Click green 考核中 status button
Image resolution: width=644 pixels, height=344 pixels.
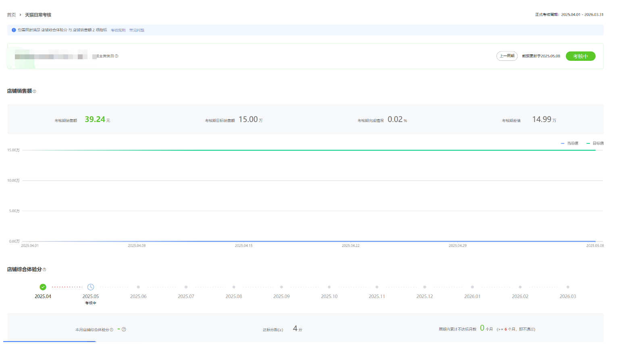click(x=580, y=56)
